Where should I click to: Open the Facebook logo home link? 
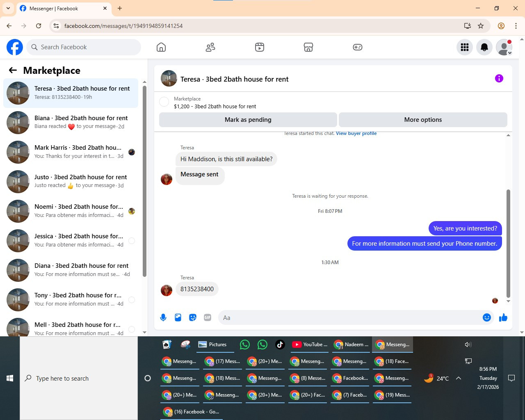point(15,47)
